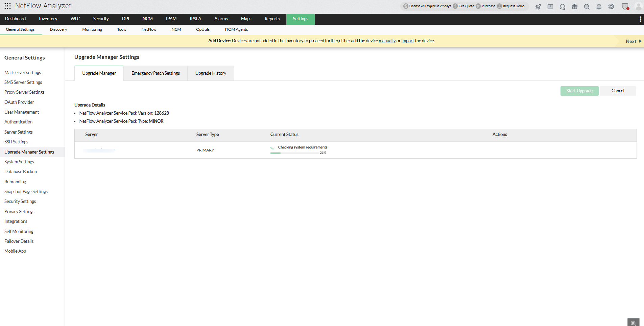Click the Start Upgrade button
Viewport: 644px width, 326px height.
click(x=579, y=91)
